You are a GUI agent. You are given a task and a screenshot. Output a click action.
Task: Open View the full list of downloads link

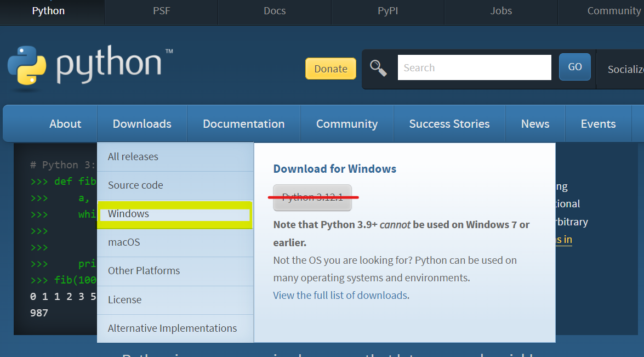click(x=340, y=296)
